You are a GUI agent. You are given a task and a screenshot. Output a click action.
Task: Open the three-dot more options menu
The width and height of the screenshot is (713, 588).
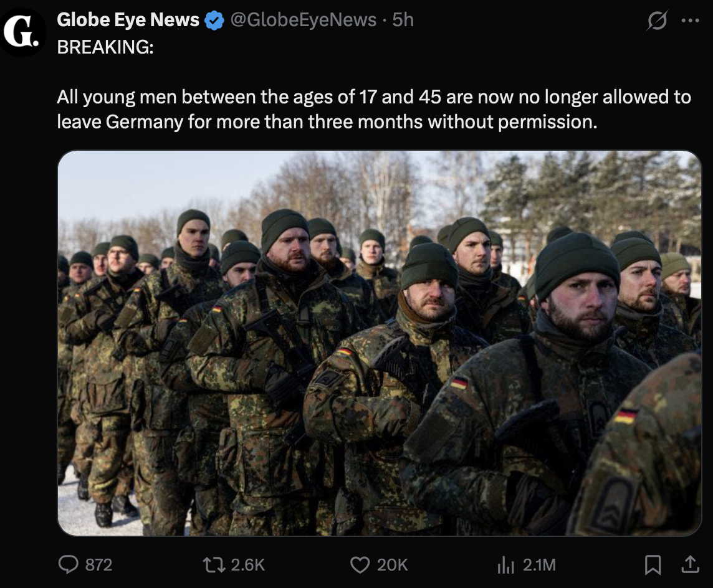[691, 21]
